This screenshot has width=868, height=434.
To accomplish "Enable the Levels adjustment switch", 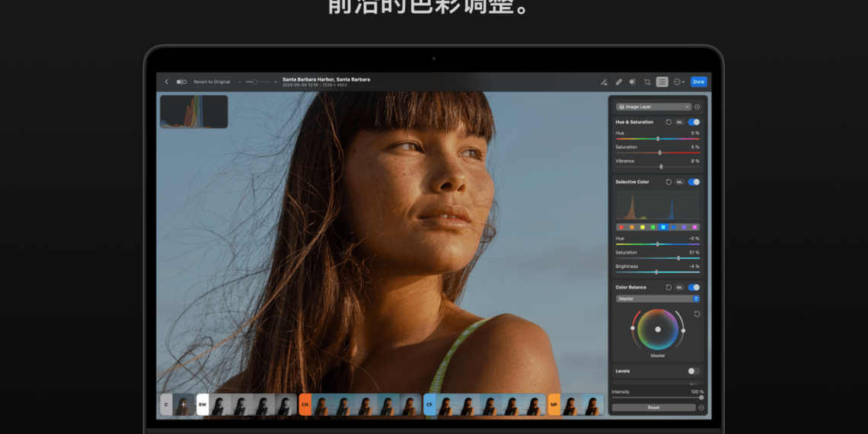I will 694,371.
